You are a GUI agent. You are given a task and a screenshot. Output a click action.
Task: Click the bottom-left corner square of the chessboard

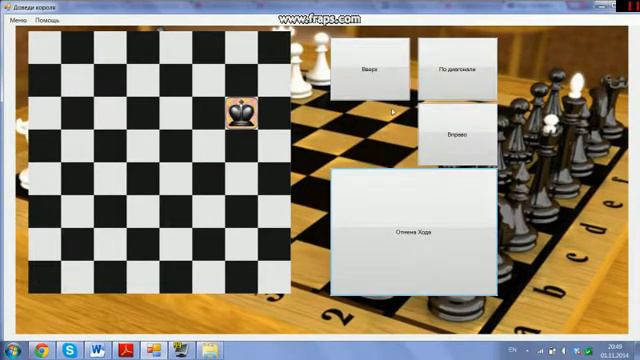[x=45, y=277]
